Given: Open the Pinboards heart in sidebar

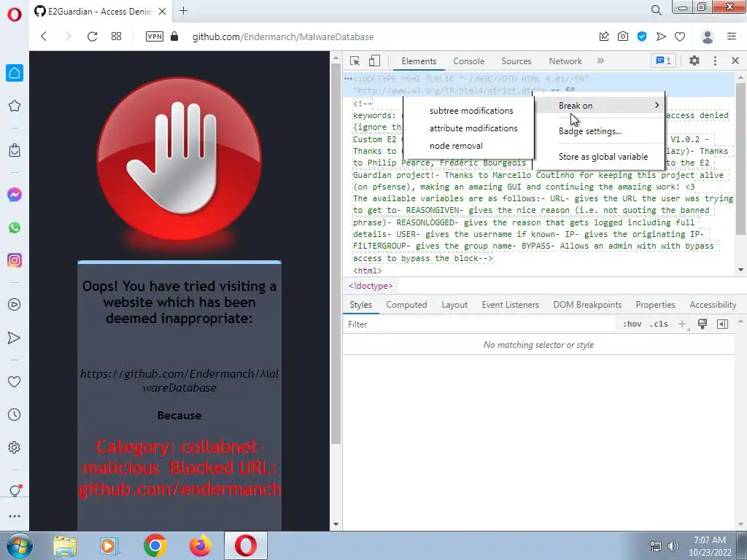Looking at the screenshot, I should pos(15,381).
